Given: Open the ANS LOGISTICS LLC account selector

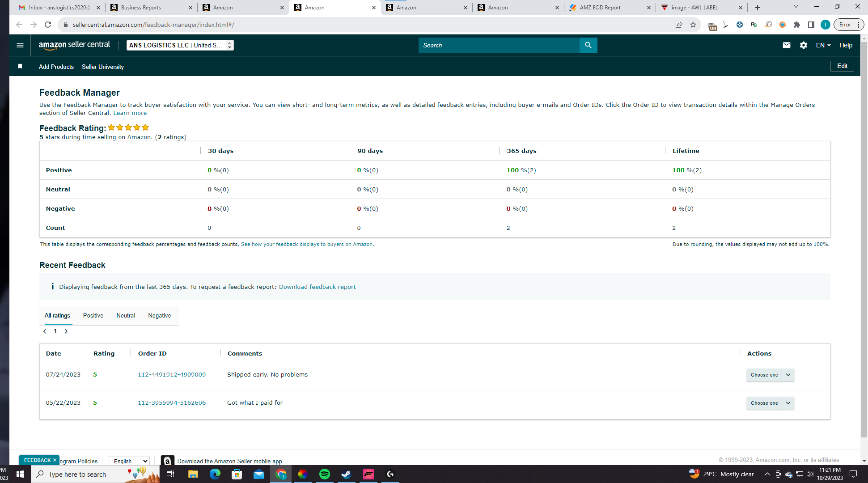Looking at the screenshot, I should (x=180, y=45).
